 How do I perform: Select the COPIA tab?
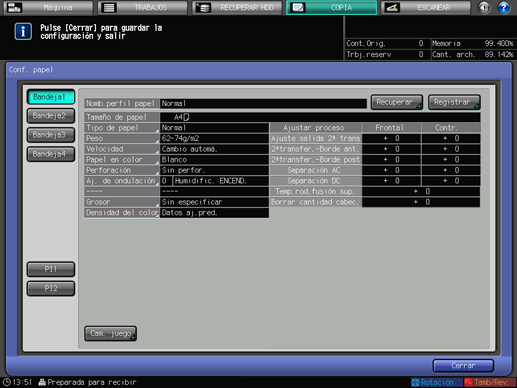(332, 7)
